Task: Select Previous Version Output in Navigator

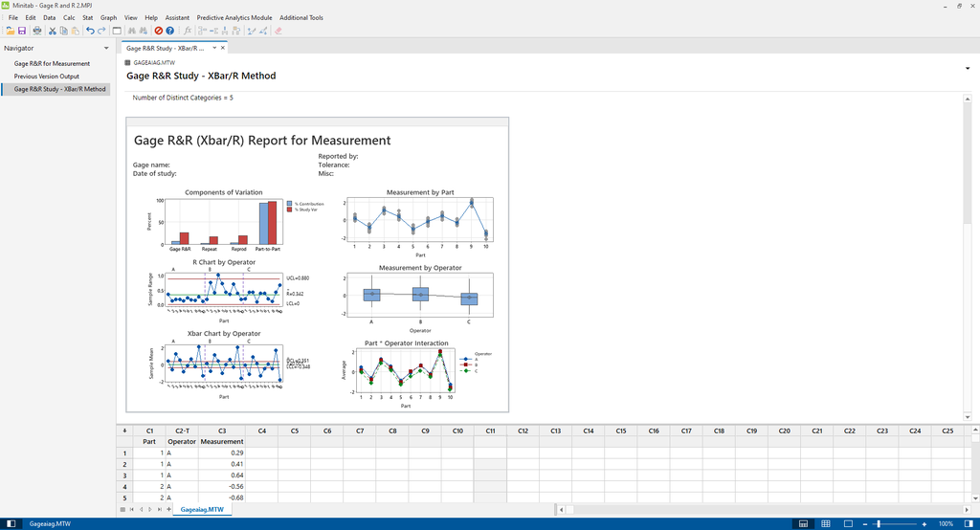Action: point(46,77)
